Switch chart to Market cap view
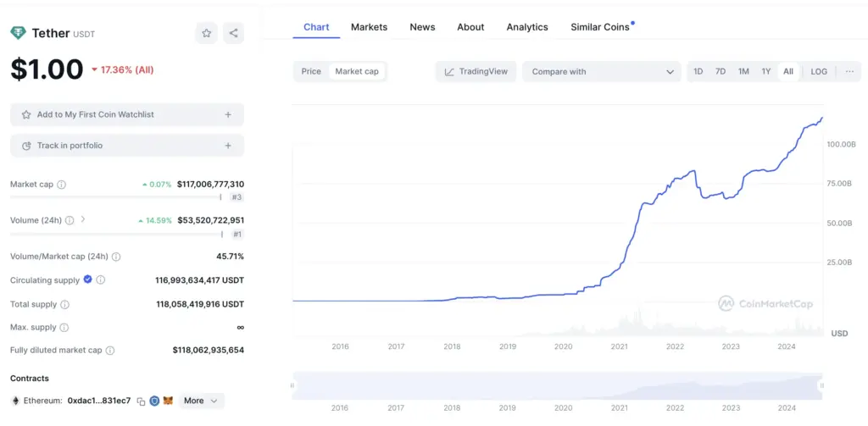 coord(357,71)
